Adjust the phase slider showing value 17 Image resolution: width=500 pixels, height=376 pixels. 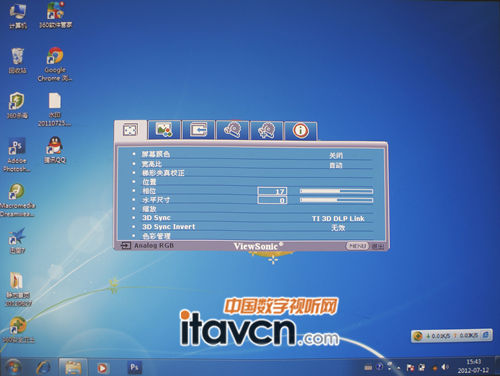pos(336,191)
